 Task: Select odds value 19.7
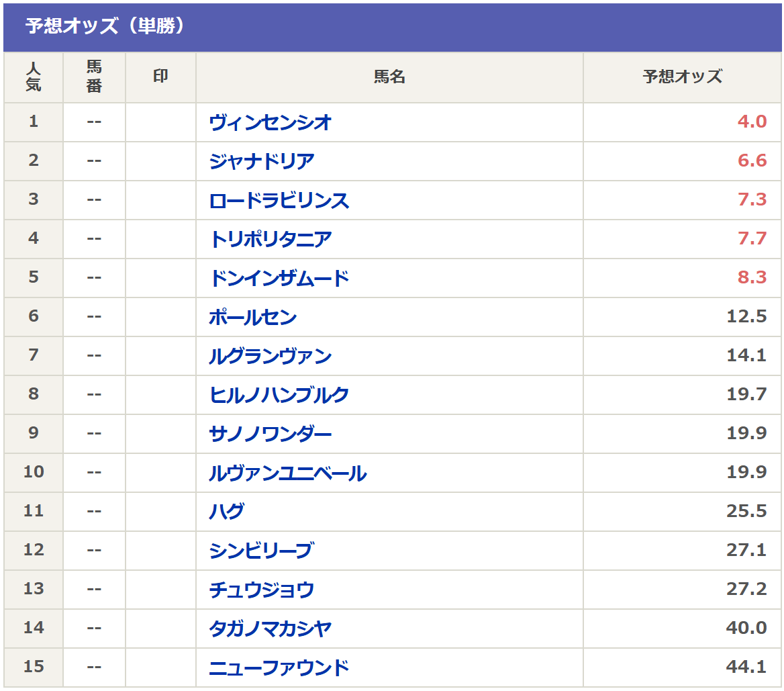pos(746,394)
